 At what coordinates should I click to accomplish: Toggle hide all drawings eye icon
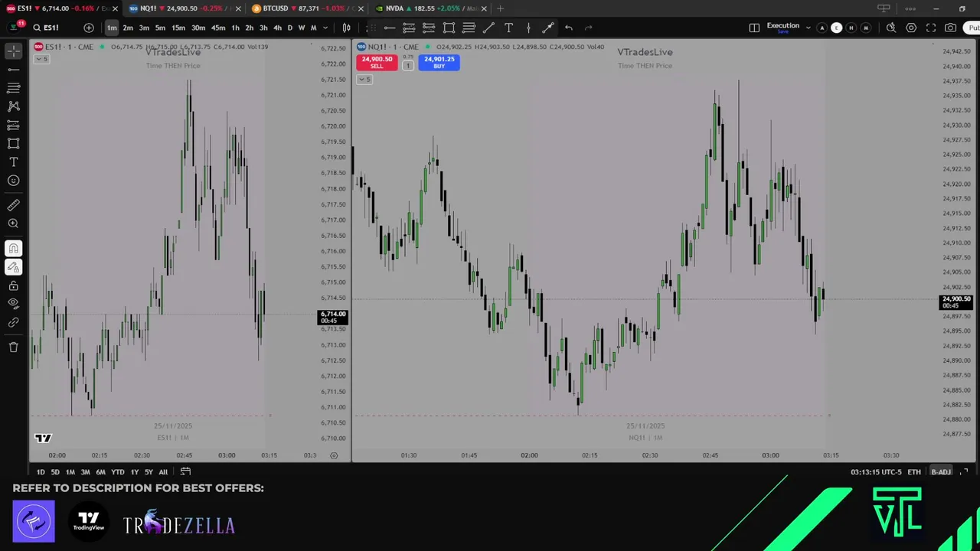coord(14,304)
